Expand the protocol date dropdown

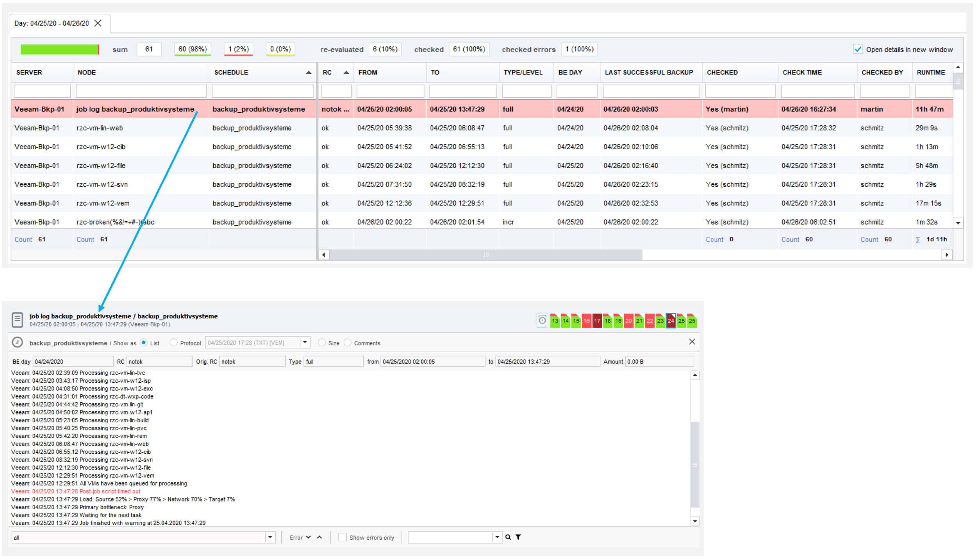305,342
